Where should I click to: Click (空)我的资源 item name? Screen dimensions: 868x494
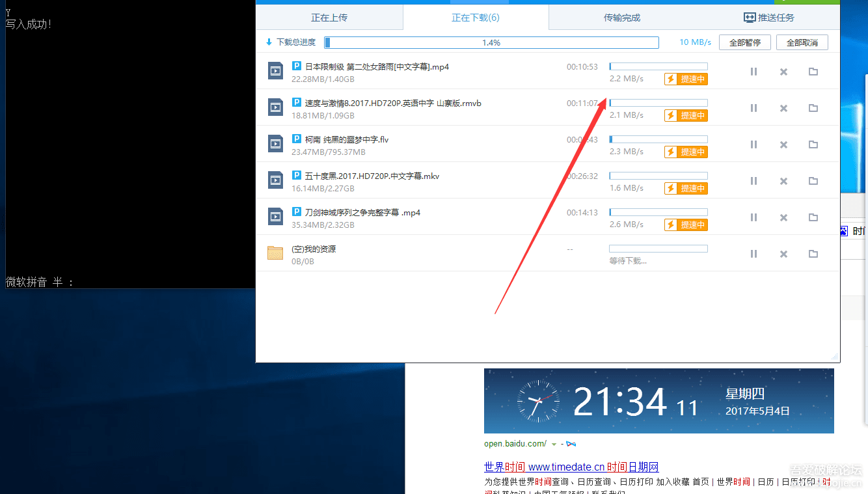pos(314,249)
